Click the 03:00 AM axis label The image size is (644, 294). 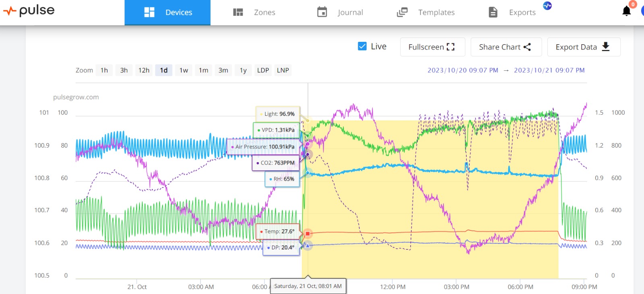(201, 287)
